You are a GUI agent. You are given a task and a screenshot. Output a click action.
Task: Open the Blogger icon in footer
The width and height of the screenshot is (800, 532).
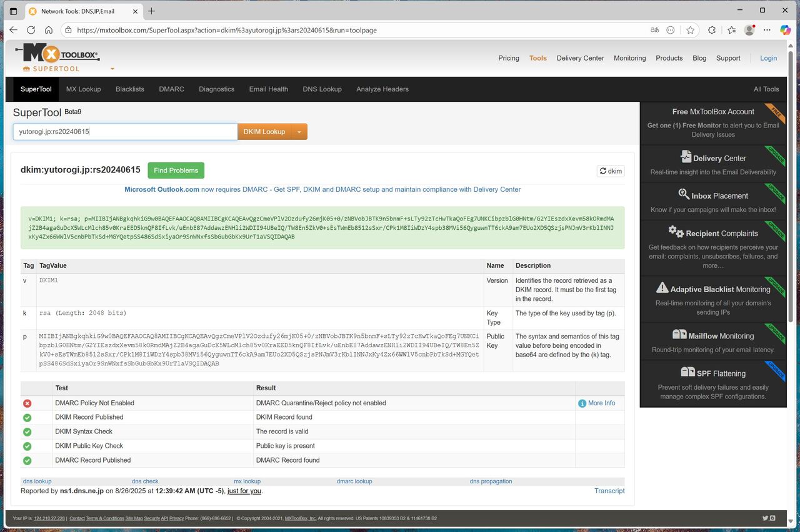coord(773,518)
